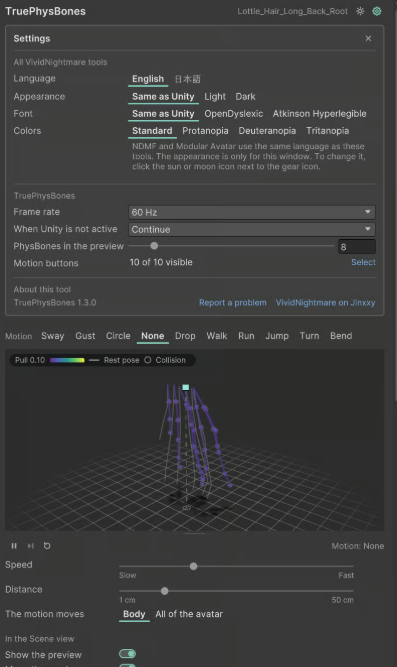Reset the preview simulation

47,546
